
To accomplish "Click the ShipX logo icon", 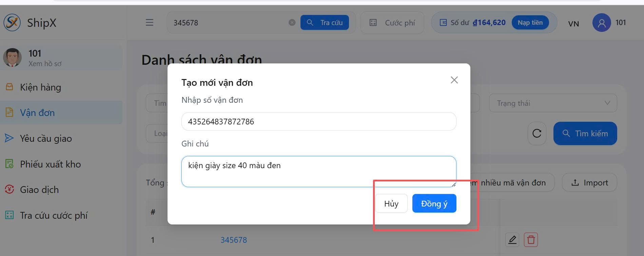I will point(12,22).
